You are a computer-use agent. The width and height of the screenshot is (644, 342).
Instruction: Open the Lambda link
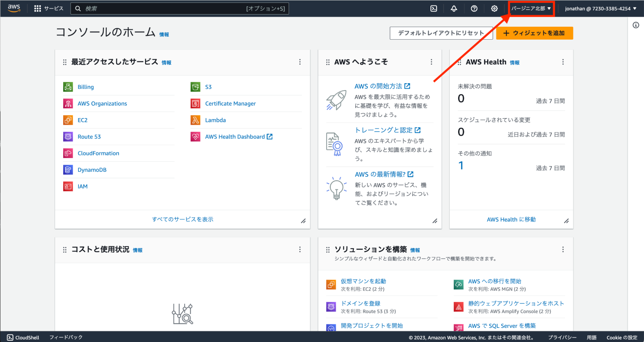(x=215, y=120)
